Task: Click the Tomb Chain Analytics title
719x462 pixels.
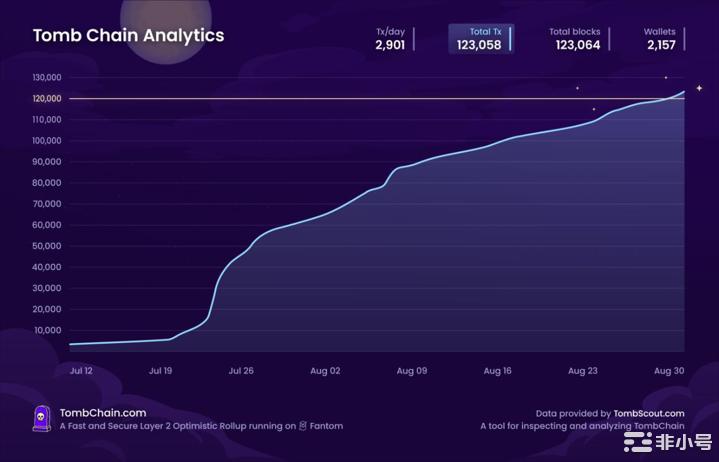Action: (128, 36)
